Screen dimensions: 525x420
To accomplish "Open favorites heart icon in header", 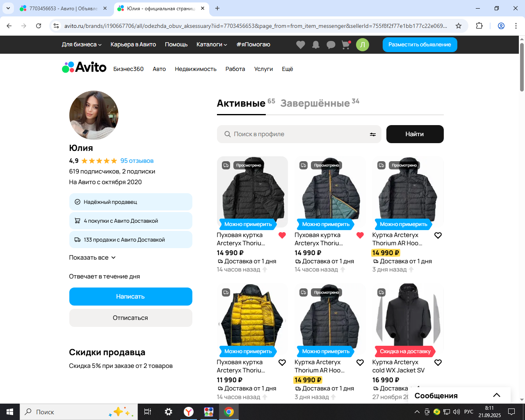I will point(301,45).
